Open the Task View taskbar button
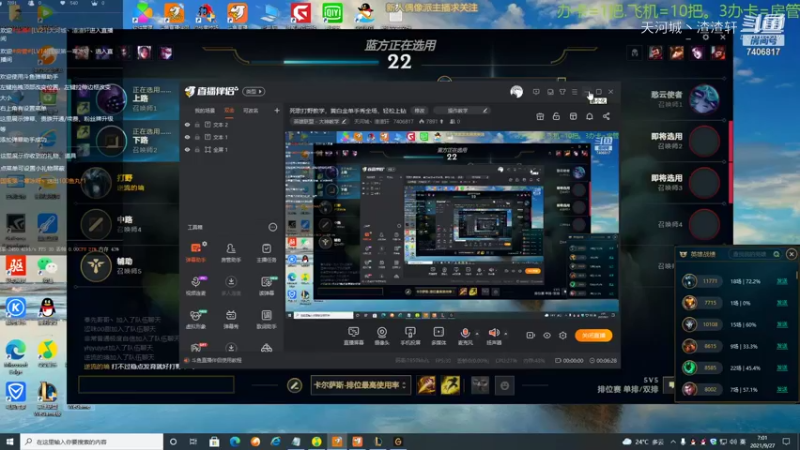The height and width of the screenshot is (450, 800). [193, 441]
